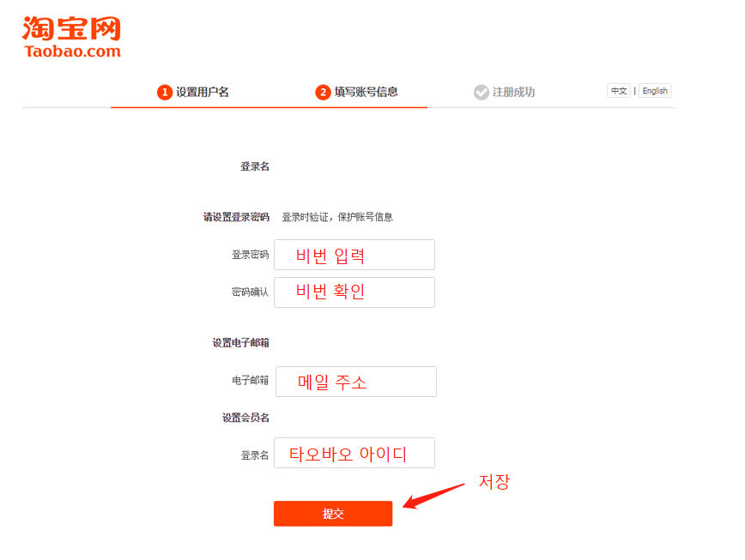Switch language to 中文
The width and height of the screenshot is (745, 560).
click(x=619, y=91)
